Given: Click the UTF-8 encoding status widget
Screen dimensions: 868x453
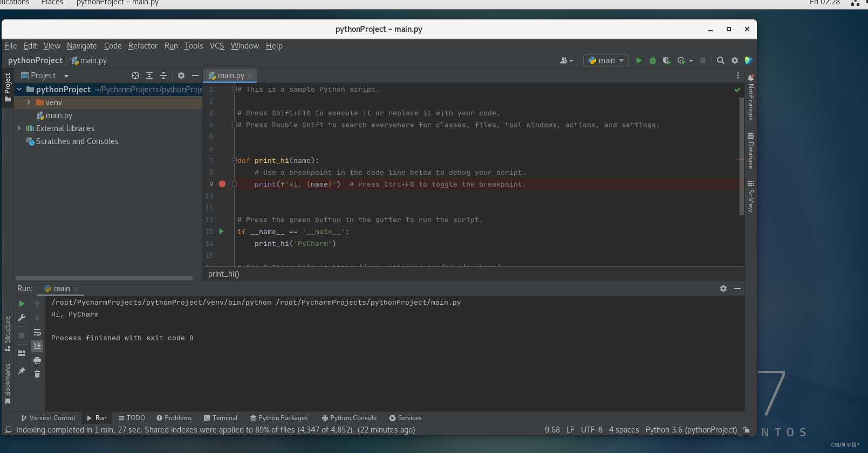Looking at the screenshot, I should 592,430.
